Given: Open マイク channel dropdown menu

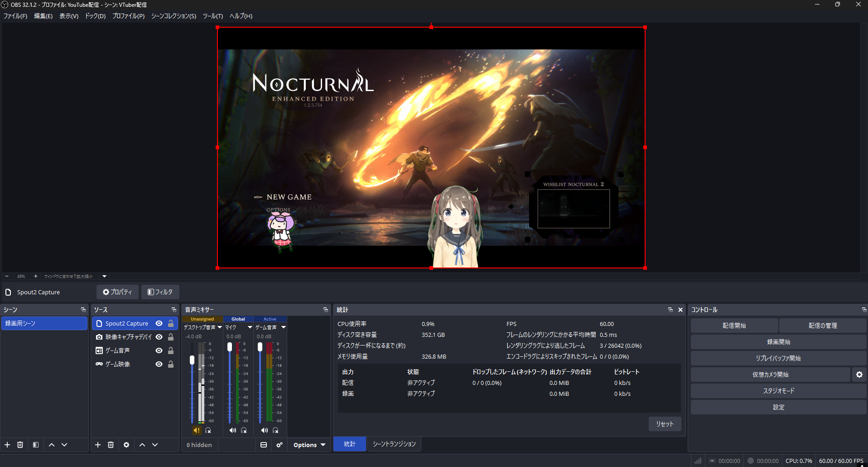Looking at the screenshot, I should (x=250, y=327).
